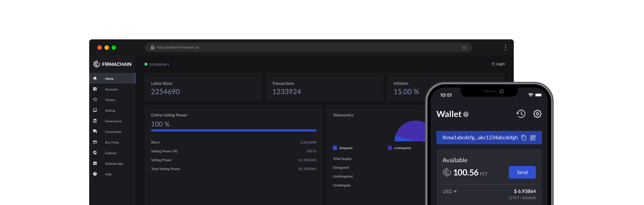Click the FIRMACHAIN brand title
This screenshot has height=205, width=644.
tap(117, 64)
